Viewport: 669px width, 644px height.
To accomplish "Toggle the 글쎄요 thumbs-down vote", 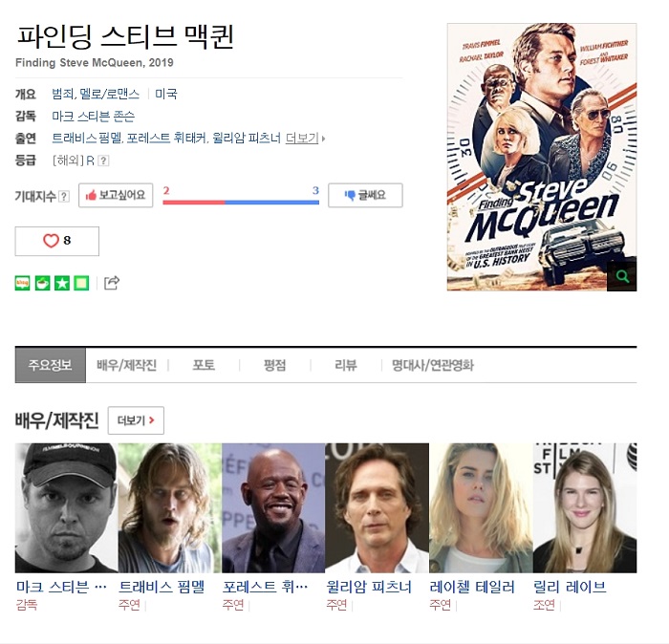I will (365, 195).
